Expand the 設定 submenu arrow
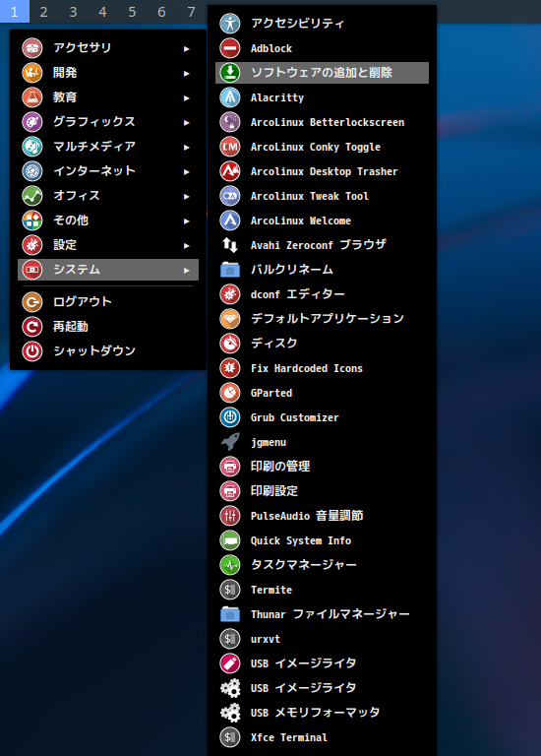Image resolution: width=541 pixels, height=756 pixels. tap(187, 245)
